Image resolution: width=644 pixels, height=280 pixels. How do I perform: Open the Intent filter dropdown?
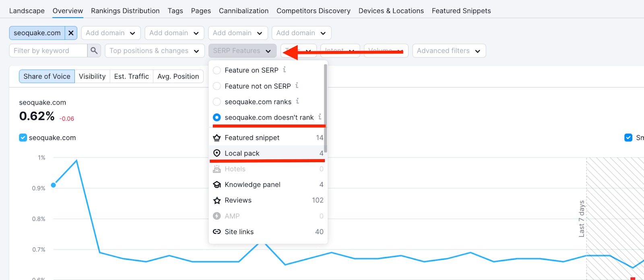click(x=340, y=51)
